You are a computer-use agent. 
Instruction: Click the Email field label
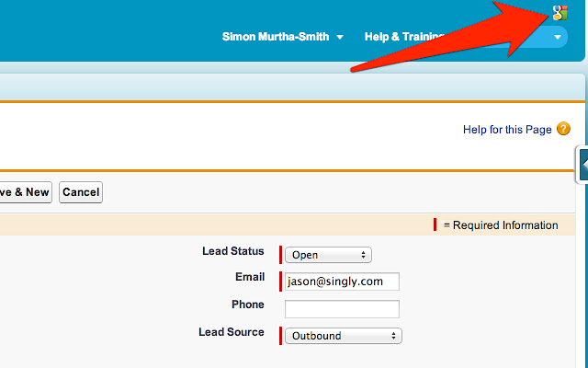coord(250,277)
